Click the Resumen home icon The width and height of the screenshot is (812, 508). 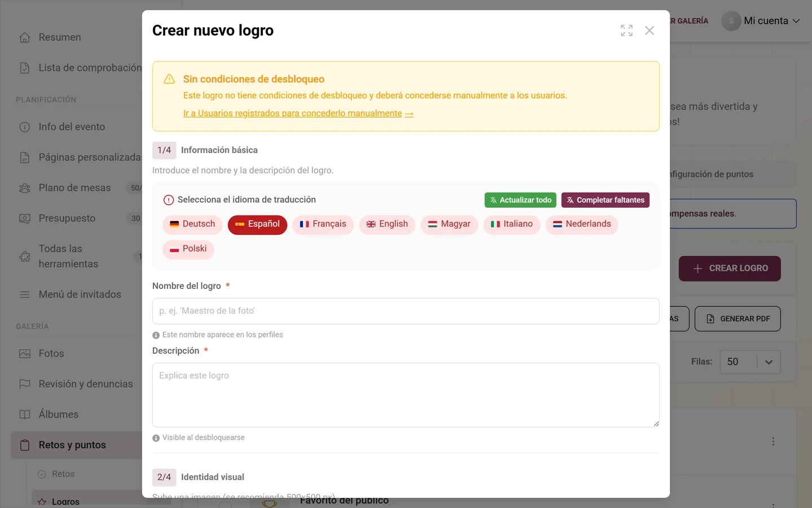(x=25, y=37)
